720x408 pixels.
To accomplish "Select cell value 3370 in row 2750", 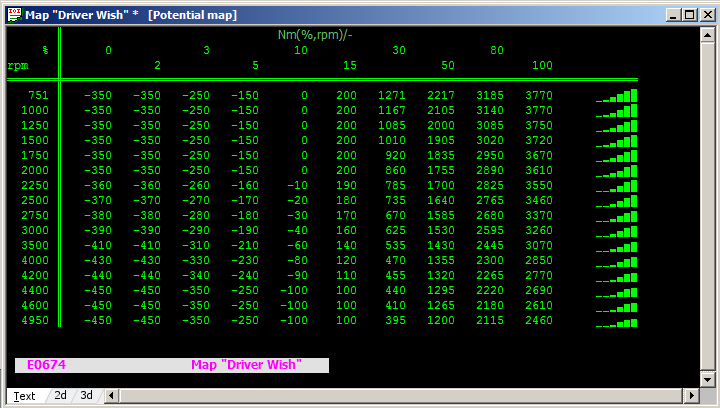I will (x=539, y=215).
